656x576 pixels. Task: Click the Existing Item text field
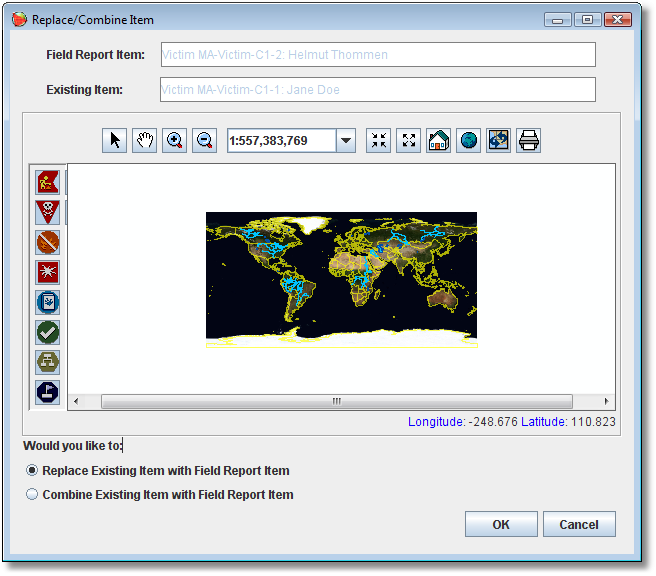(377, 90)
